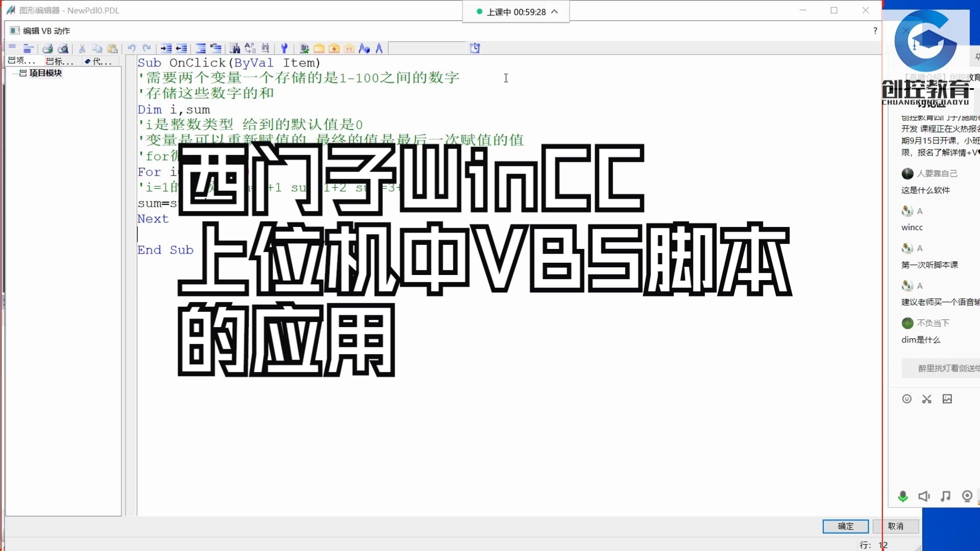Screen dimensions: 980x551
Task: Undo the last edit
Action: [132, 48]
